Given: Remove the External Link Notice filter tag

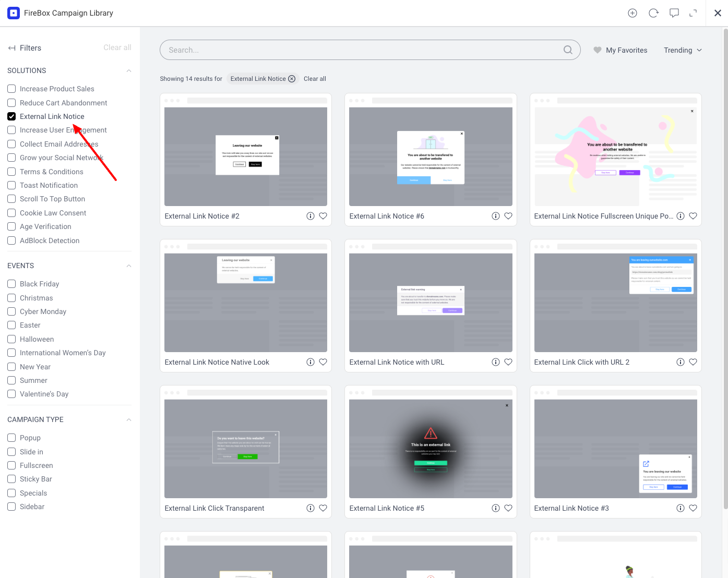Looking at the screenshot, I should [x=292, y=78].
